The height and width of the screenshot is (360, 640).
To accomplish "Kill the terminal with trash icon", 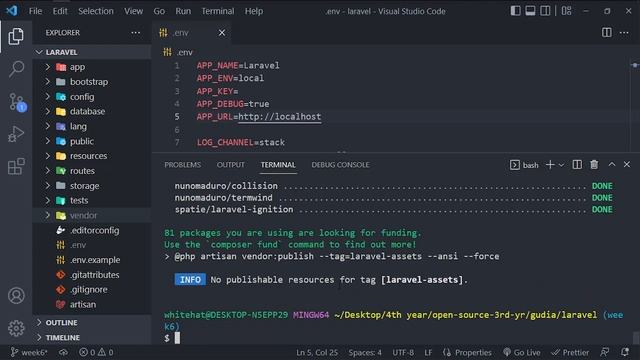I will (x=594, y=164).
